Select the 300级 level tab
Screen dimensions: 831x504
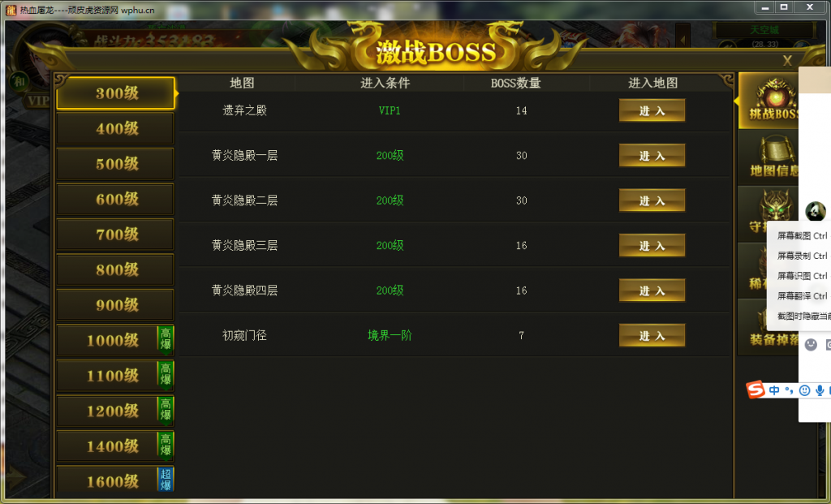tap(115, 93)
